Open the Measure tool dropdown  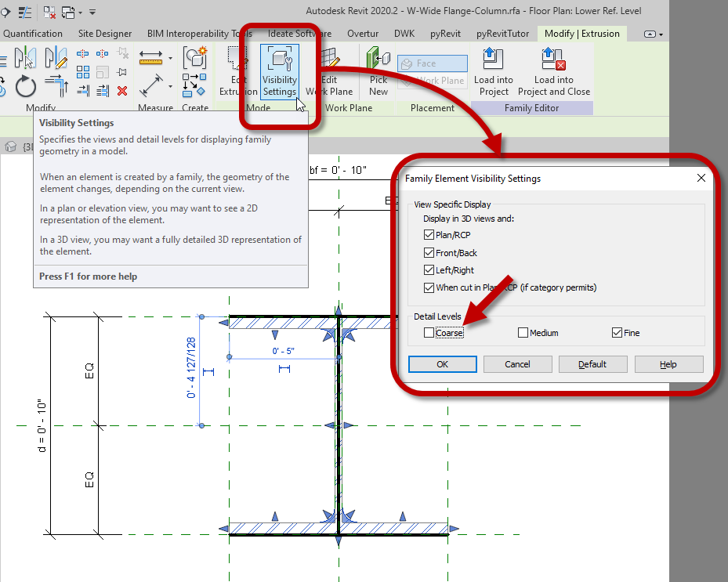pos(171,57)
